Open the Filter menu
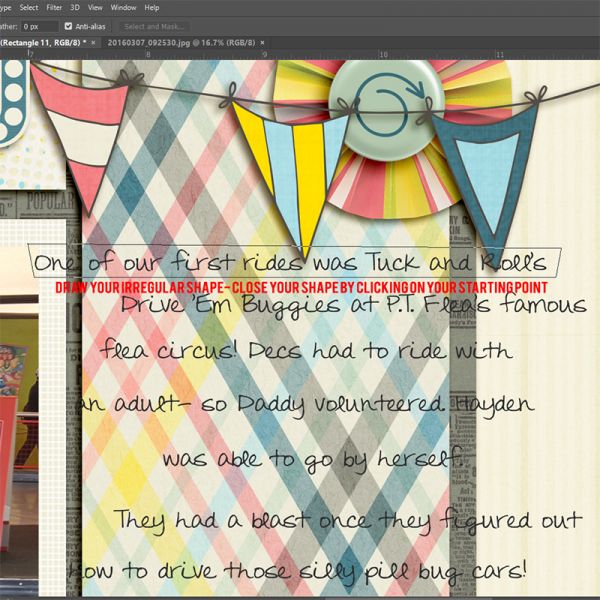The height and width of the screenshot is (600, 600). (x=54, y=7)
